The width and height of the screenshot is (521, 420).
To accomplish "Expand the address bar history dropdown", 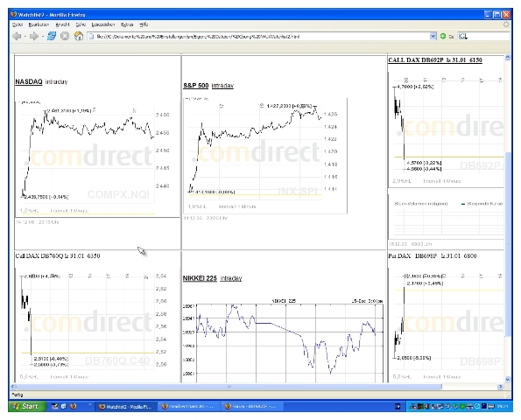I will [433, 36].
